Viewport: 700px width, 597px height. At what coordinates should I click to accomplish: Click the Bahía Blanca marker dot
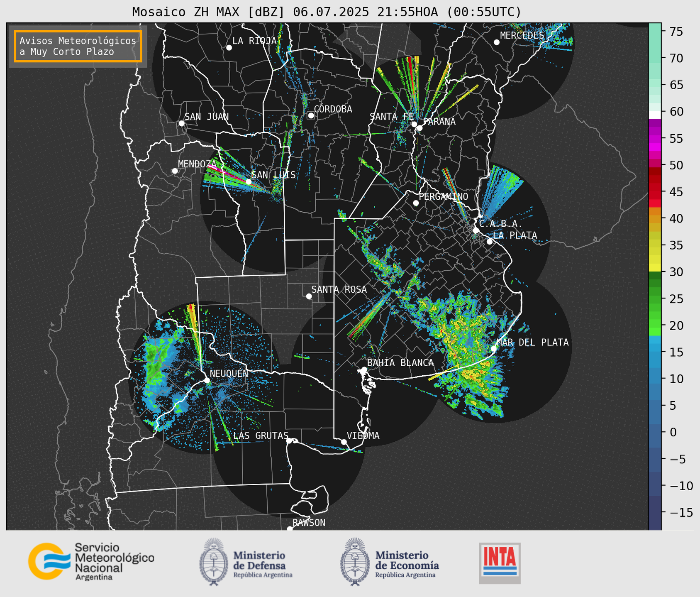pyautogui.click(x=364, y=369)
